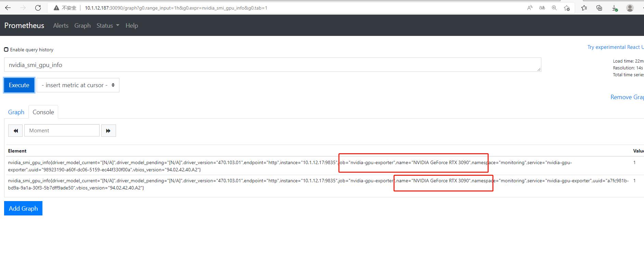Open the browser profile avatar
The height and width of the screenshot is (264, 644).
pos(630,8)
